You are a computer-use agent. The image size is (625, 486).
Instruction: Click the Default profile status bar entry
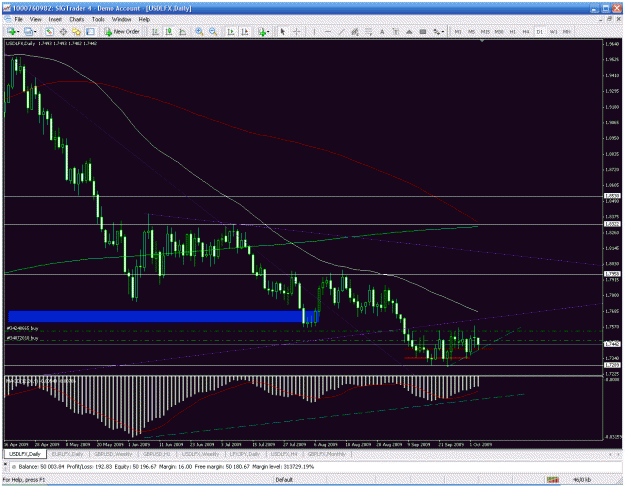pos(284,480)
